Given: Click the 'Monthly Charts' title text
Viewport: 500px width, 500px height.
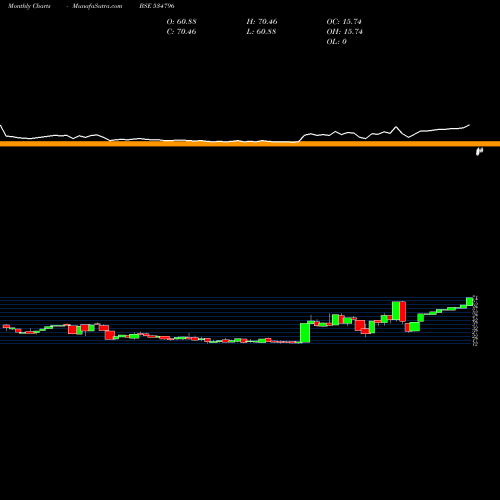Looking at the screenshot, I should 29,6.
